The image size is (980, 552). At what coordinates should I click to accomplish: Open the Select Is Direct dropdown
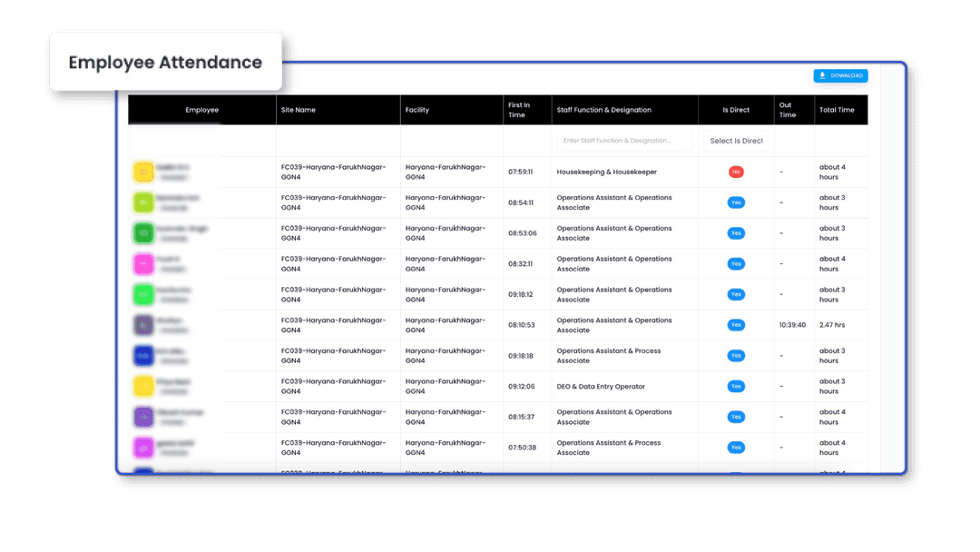click(736, 141)
